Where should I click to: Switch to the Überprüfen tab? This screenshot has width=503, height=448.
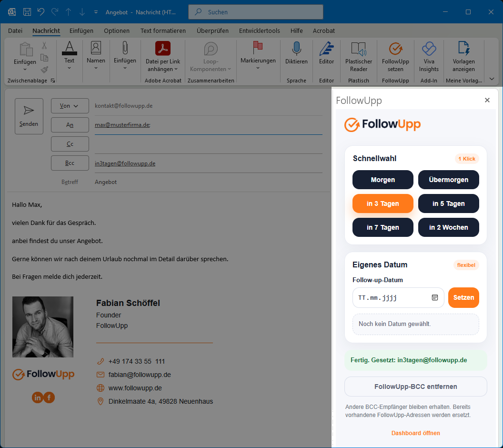click(x=213, y=31)
